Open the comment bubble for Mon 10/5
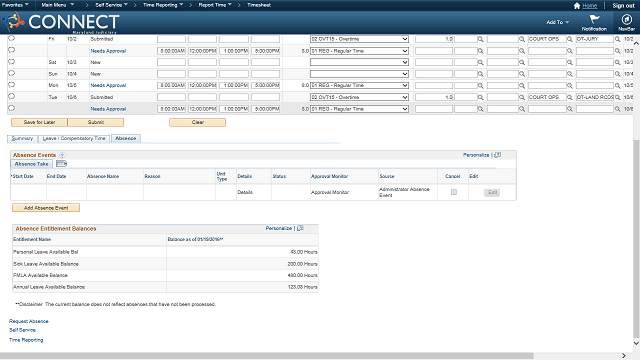 coord(11,85)
